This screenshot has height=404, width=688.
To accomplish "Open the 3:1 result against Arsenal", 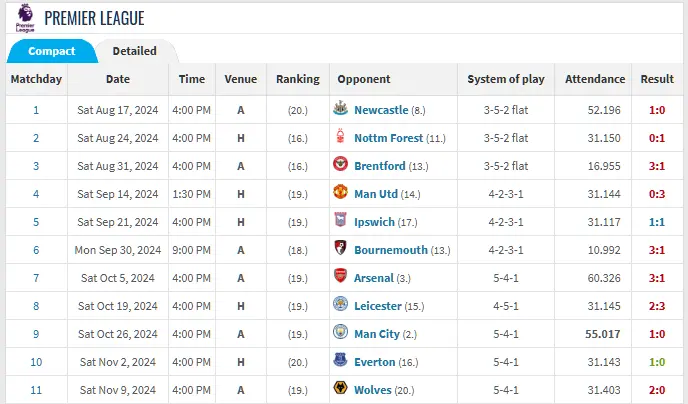I will tap(657, 278).
